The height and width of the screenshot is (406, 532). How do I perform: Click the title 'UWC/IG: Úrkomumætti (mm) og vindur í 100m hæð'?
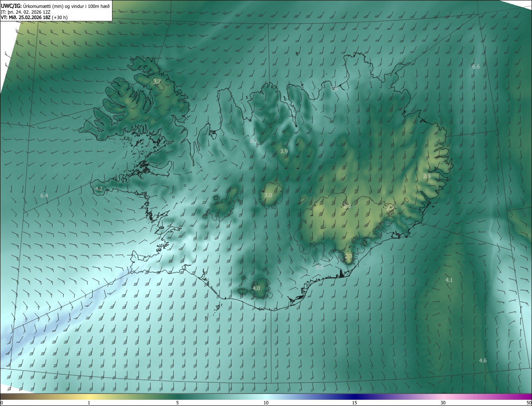tap(55, 6)
